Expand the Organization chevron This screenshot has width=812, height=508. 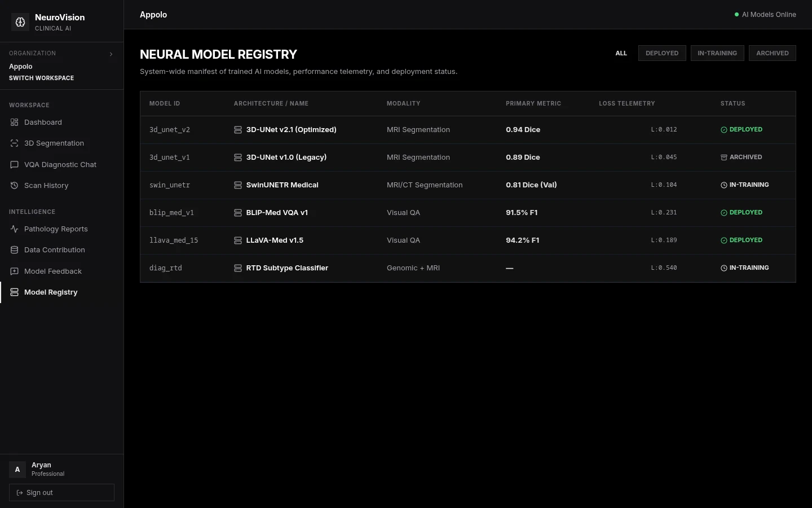coord(111,54)
